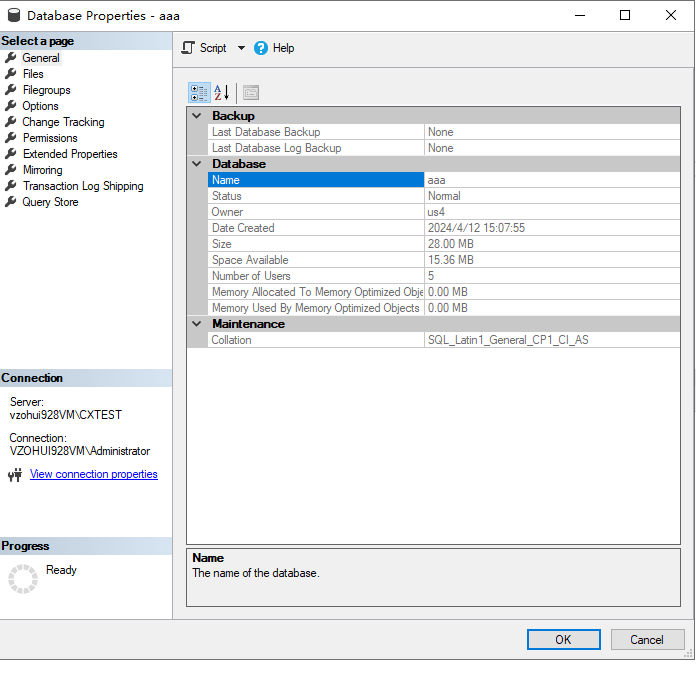Open the Change Tracking page
The width and height of the screenshot is (696, 674).
coord(63,122)
